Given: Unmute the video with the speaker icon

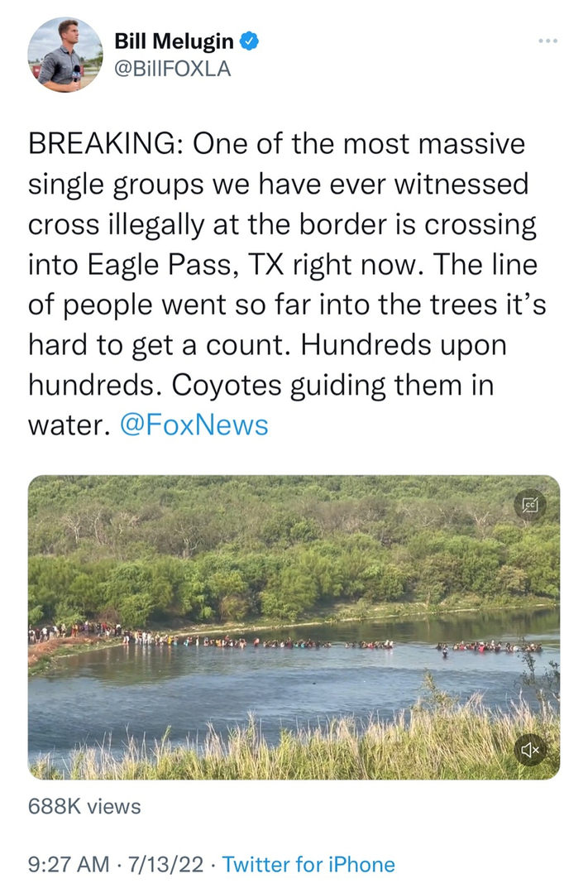Looking at the screenshot, I should tap(530, 750).
